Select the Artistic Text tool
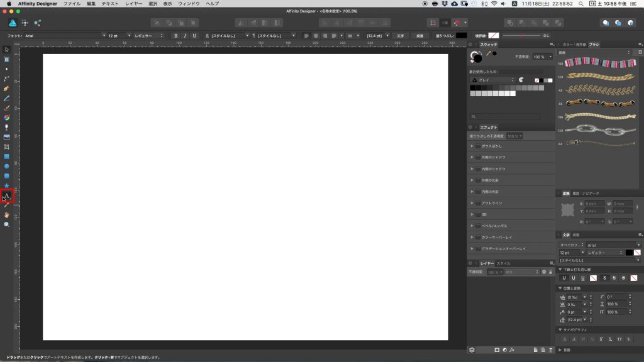 [x=6, y=196]
